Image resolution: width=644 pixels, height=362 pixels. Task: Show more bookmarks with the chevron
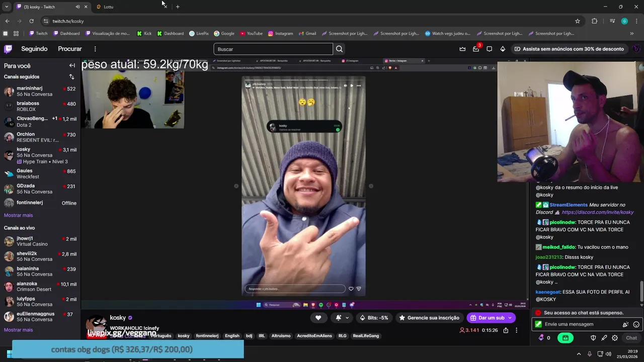[x=632, y=34]
